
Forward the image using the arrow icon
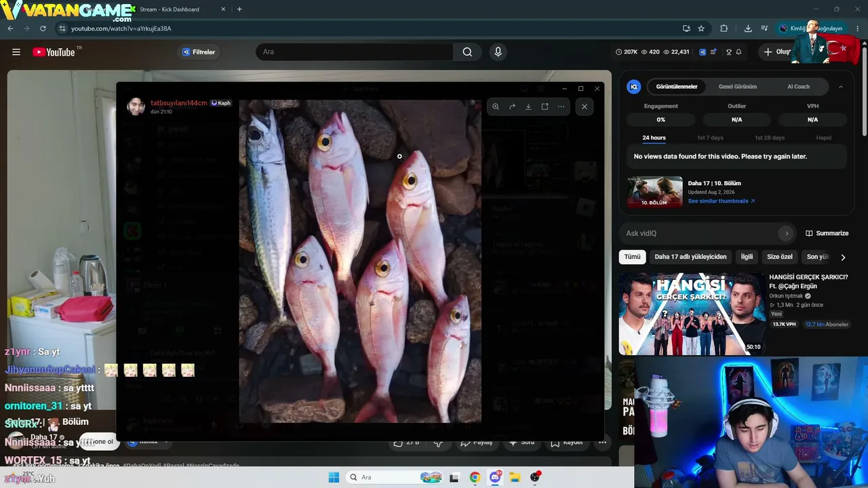pyautogui.click(x=512, y=106)
